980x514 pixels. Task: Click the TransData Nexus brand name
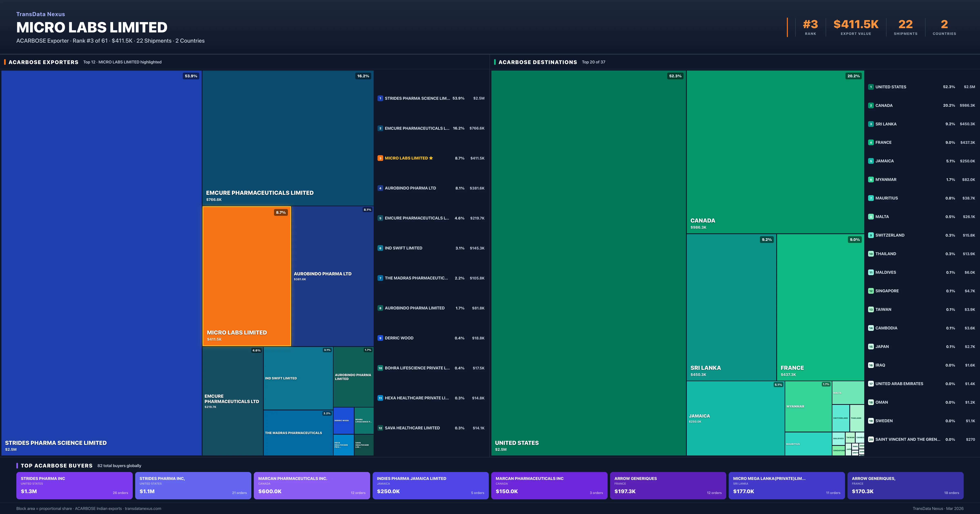pyautogui.click(x=40, y=14)
